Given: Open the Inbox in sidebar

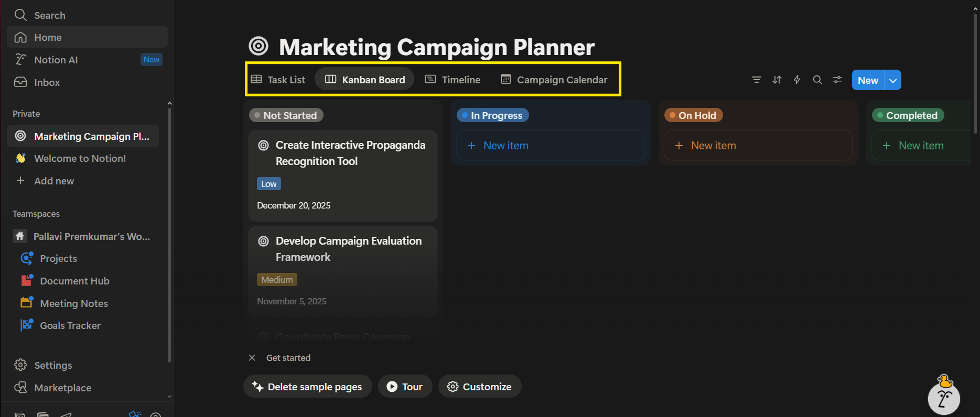Looking at the screenshot, I should [47, 82].
